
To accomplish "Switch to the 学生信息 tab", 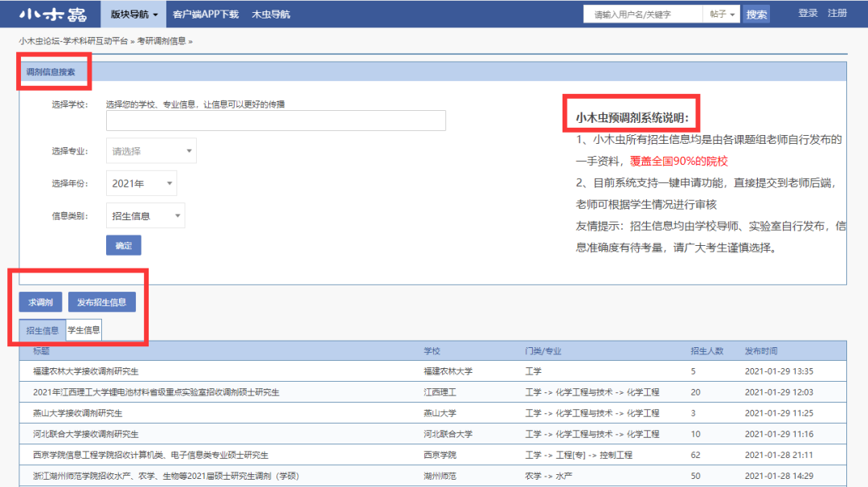I will tap(84, 329).
